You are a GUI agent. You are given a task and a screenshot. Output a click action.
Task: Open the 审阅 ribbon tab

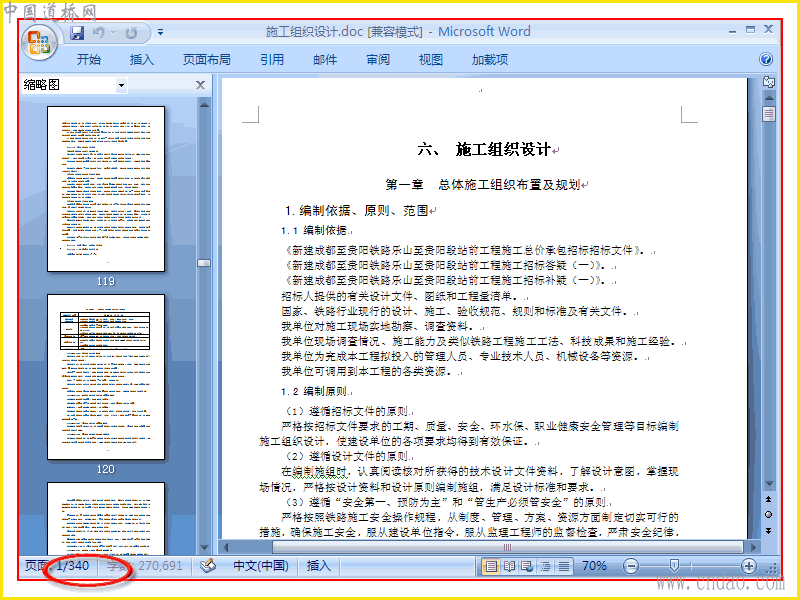pos(378,60)
